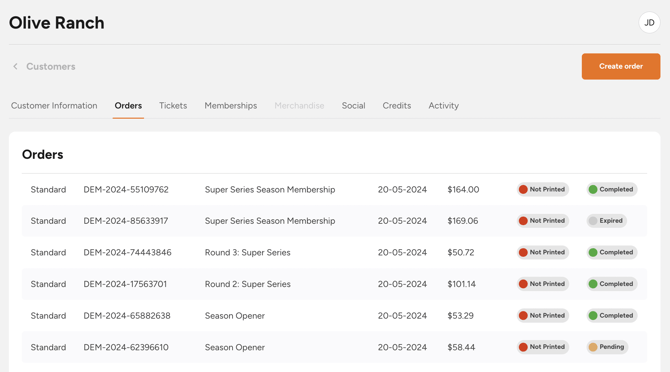Click Not Printed badge on $53.29 order
670x372 pixels.
pos(543,316)
